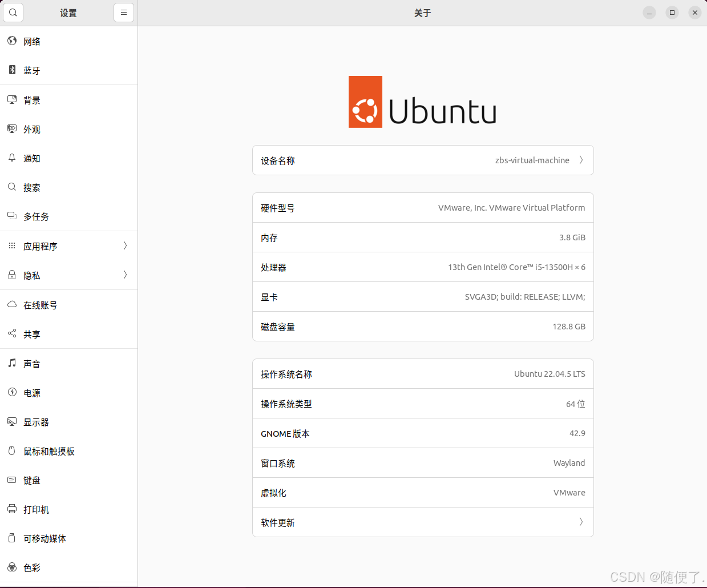The width and height of the screenshot is (707, 588).
Task: Select the 在线账号 sidebar entry
Action: tap(68, 305)
